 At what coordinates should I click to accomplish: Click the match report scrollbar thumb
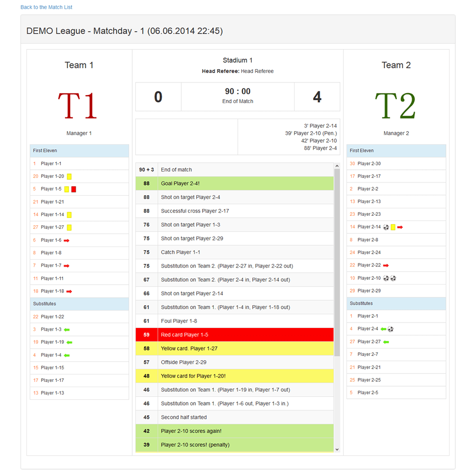[x=337, y=262]
